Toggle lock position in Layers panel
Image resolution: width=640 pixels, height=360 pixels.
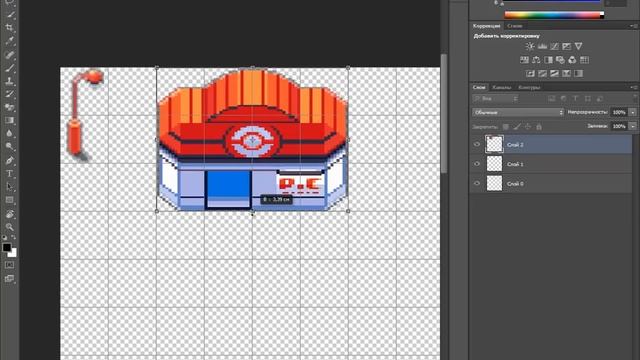(x=528, y=127)
